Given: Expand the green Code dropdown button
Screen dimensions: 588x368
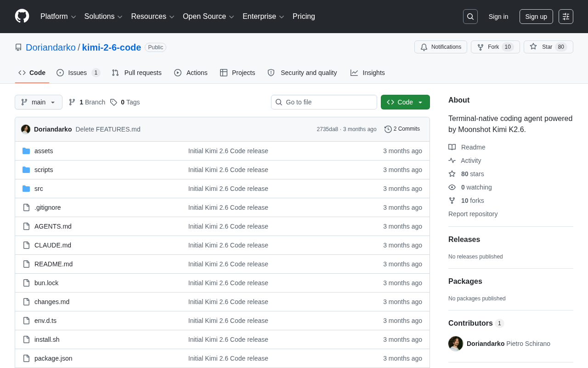Looking at the screenshot, I should click(405, 102).
